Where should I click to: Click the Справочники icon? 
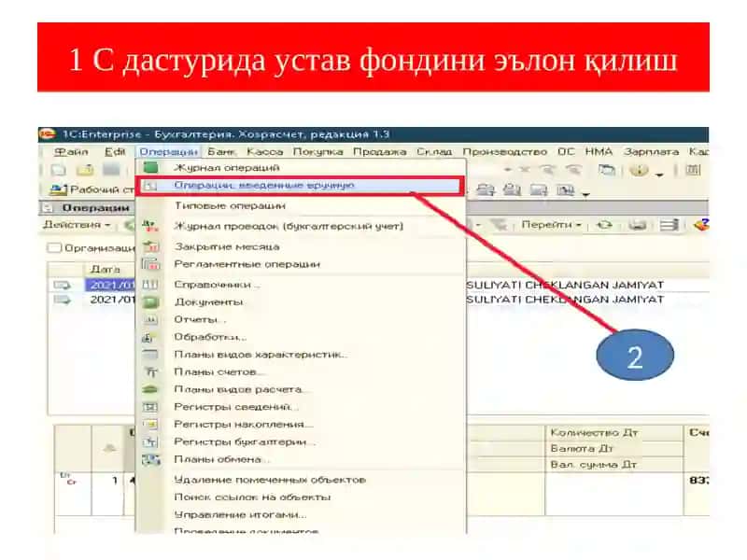point(150,285)
